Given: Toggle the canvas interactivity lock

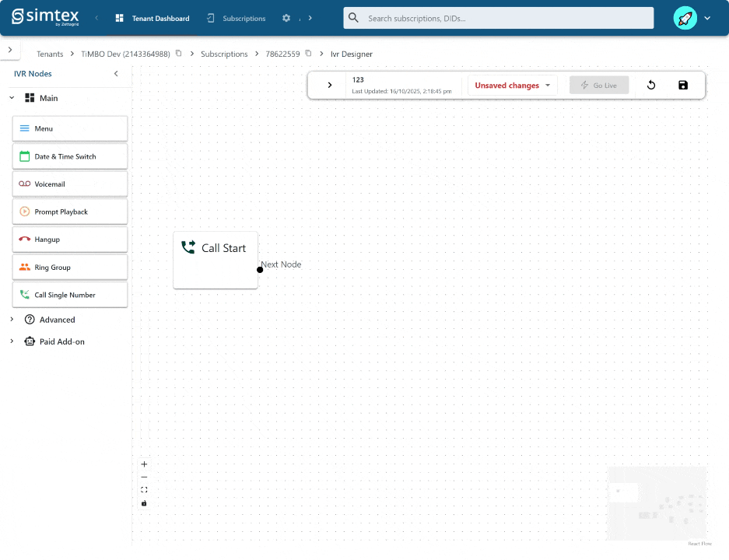Looking at the screenshot, I should point(144,503).
